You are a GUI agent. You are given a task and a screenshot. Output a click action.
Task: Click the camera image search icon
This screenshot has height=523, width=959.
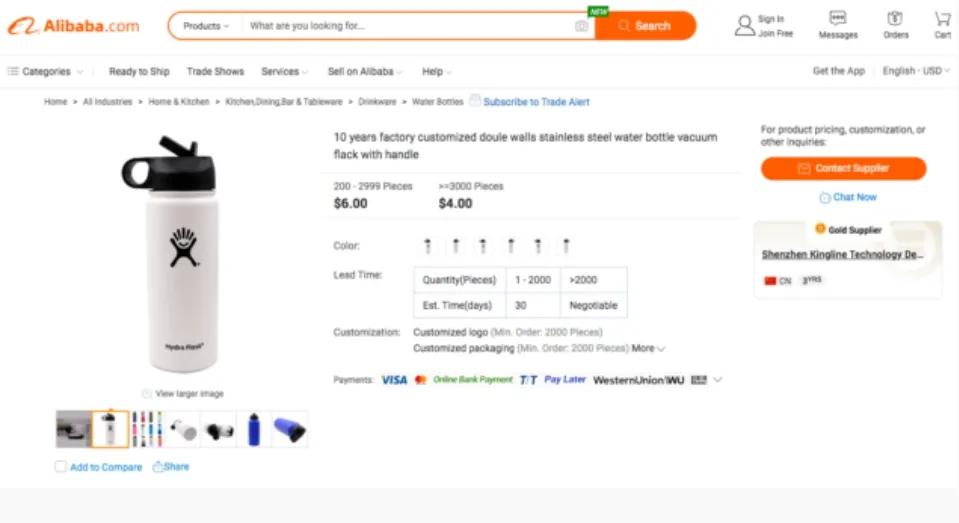581,26
